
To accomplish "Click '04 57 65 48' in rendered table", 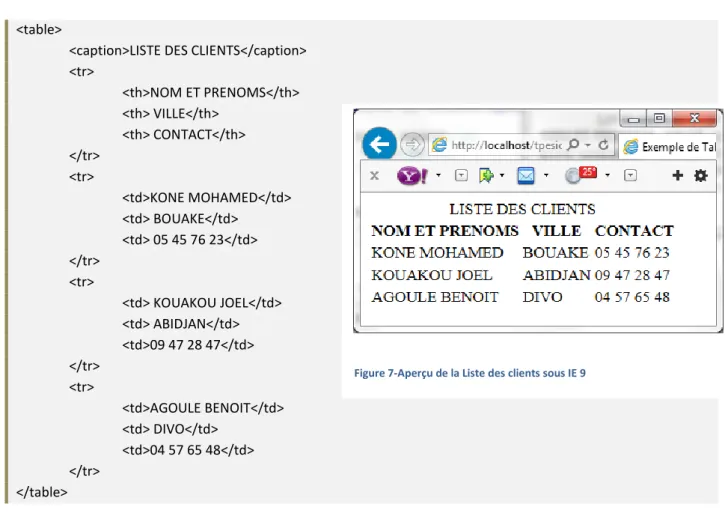I will [x=632, y=297].
